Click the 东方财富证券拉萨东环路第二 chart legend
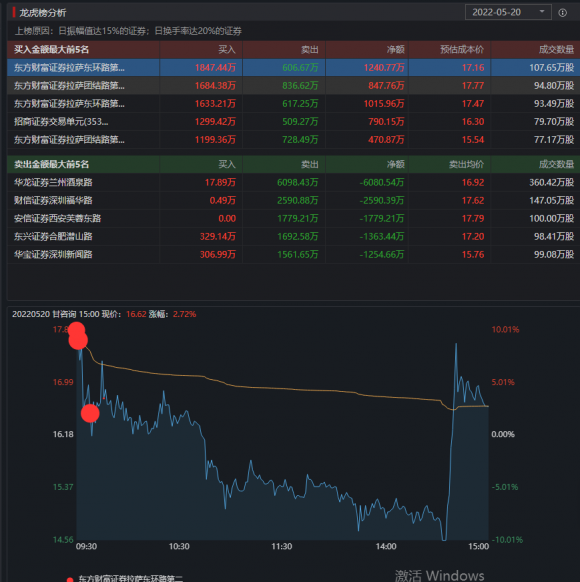This screenshot has height=582, width=580. pyautogui.click(x=125, y=578)
